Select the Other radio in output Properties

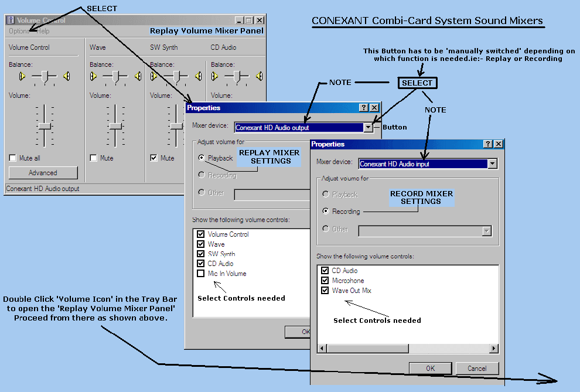coord(202,192)
